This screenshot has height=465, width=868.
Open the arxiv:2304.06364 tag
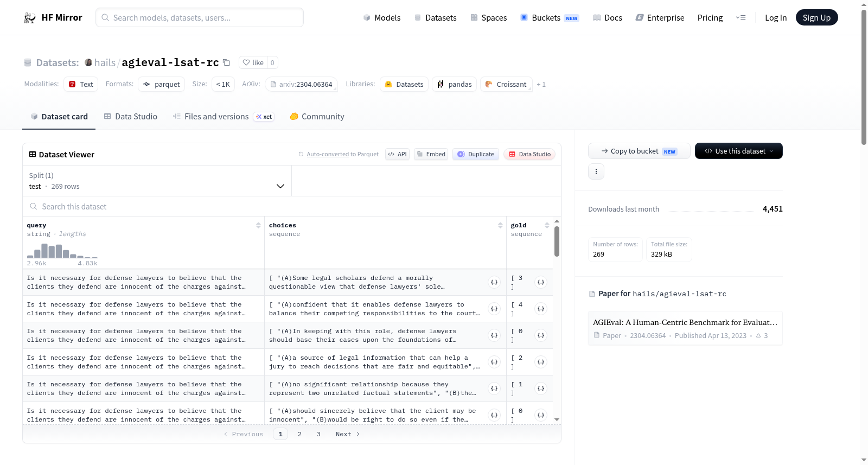pos(301,84)
